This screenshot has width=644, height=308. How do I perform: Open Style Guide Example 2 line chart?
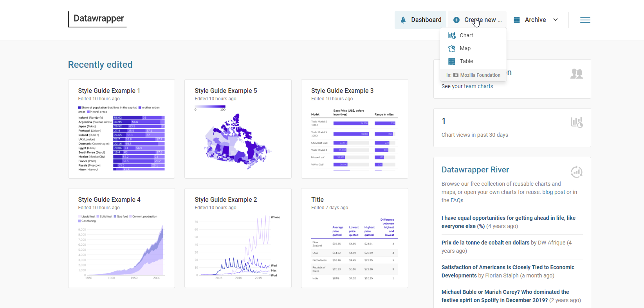238,246
